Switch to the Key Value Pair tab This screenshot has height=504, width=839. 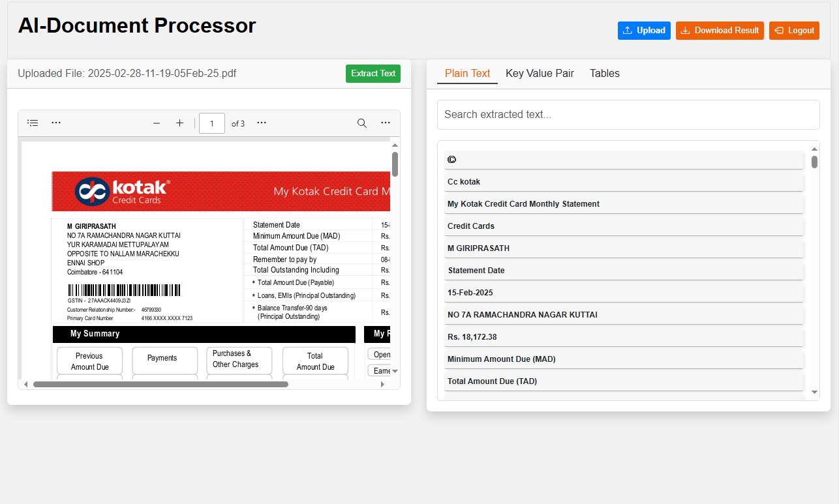click(x=540, y=74)
